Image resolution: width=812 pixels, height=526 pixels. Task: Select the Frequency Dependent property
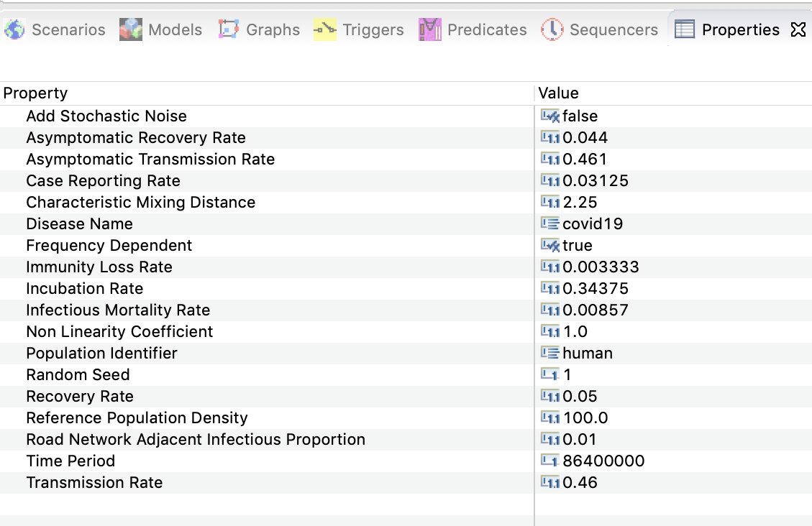(x=109, y=245)
